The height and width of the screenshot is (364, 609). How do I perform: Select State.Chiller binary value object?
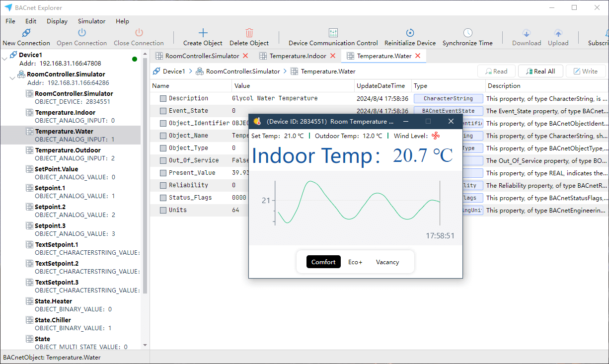53,320
